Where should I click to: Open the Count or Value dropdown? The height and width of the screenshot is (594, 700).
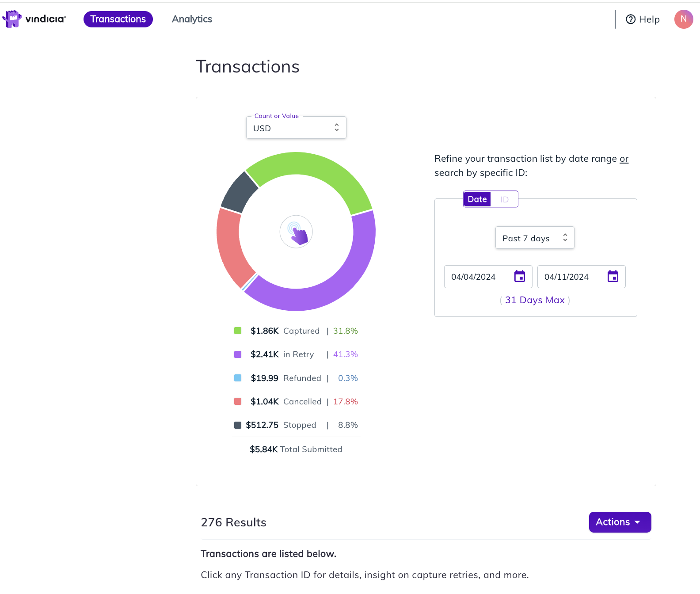click(296, 128)
